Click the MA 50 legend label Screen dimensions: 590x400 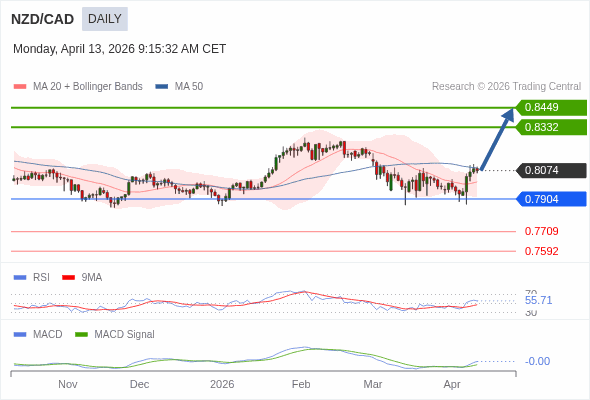[189, 87]
